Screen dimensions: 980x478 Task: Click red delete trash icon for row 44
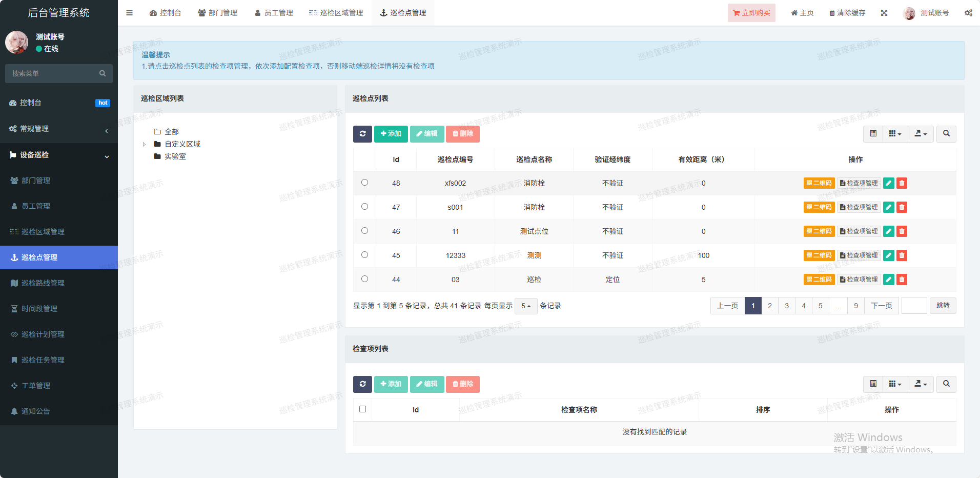[902, 280]
